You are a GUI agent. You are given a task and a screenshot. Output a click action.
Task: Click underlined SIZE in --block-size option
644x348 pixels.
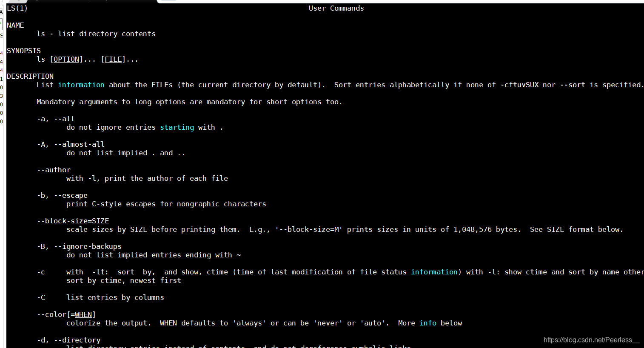click(x=100, y=221)
